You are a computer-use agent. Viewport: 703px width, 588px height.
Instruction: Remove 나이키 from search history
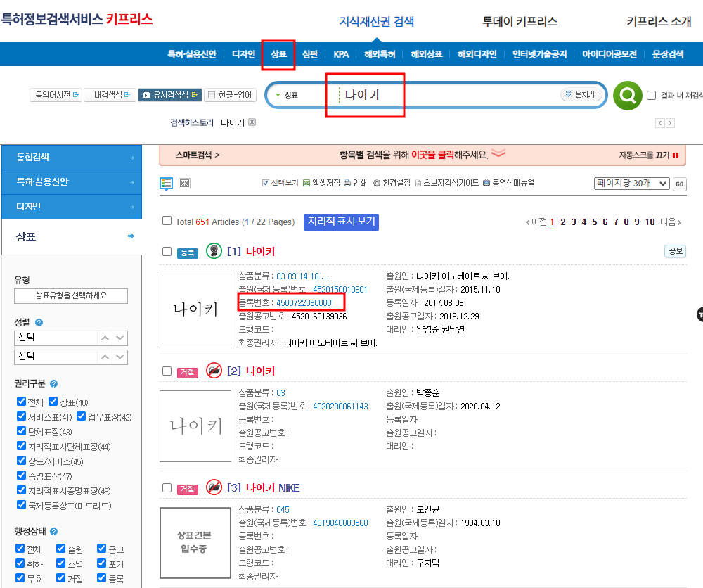(x=252, y=122)
